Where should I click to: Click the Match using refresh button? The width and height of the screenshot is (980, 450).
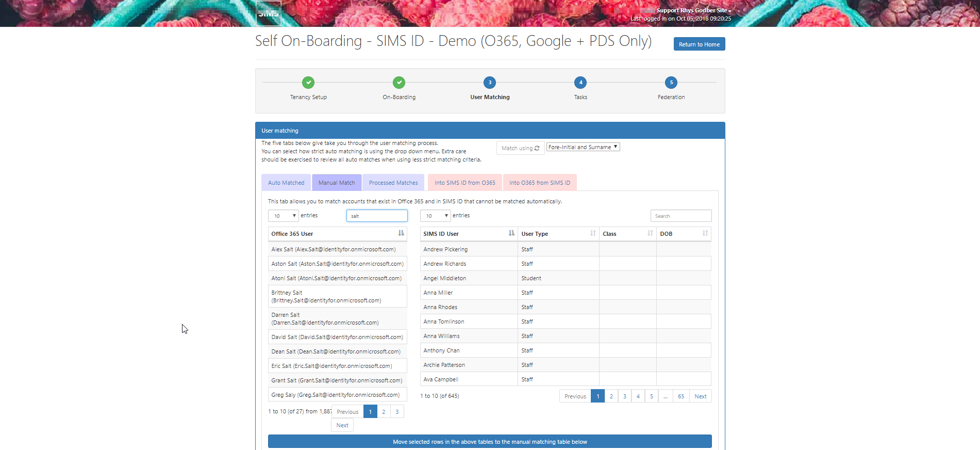(x=520, y=148)
